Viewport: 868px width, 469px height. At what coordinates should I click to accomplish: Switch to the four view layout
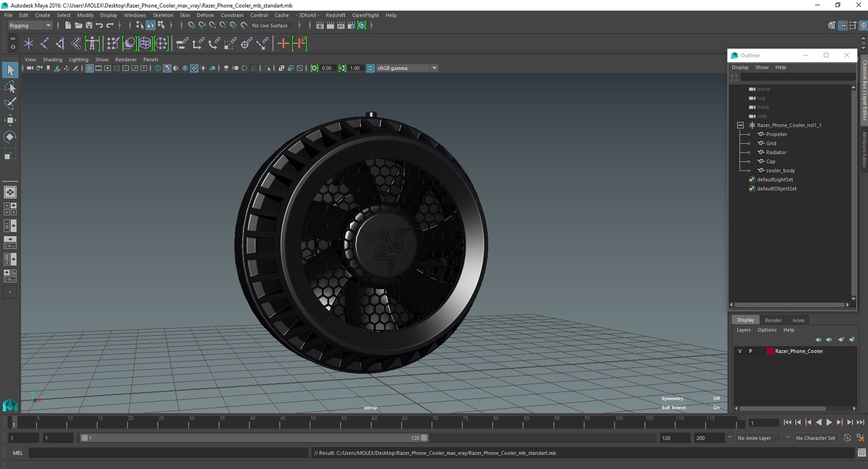click(10, 209)
